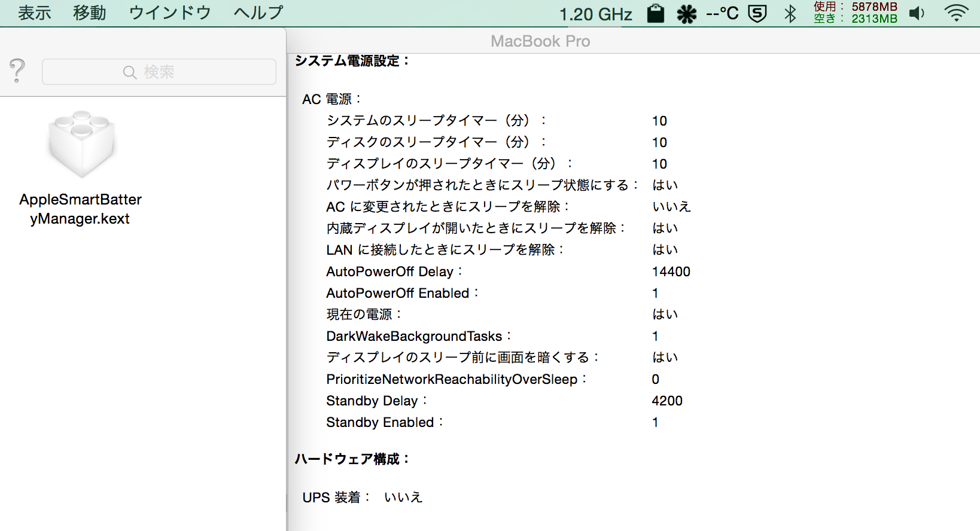This screenshot has height=531, width=980.
Task: Click the question mark help button
Action: [17, 71]
